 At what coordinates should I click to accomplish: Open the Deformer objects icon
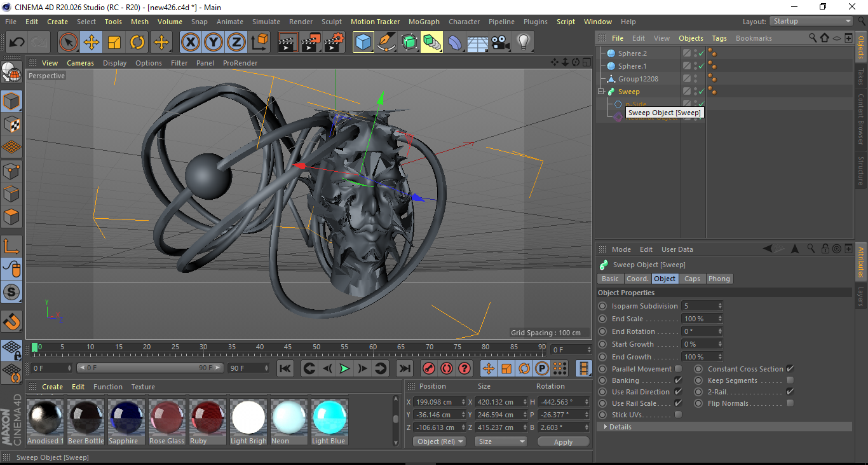(455, 43)
